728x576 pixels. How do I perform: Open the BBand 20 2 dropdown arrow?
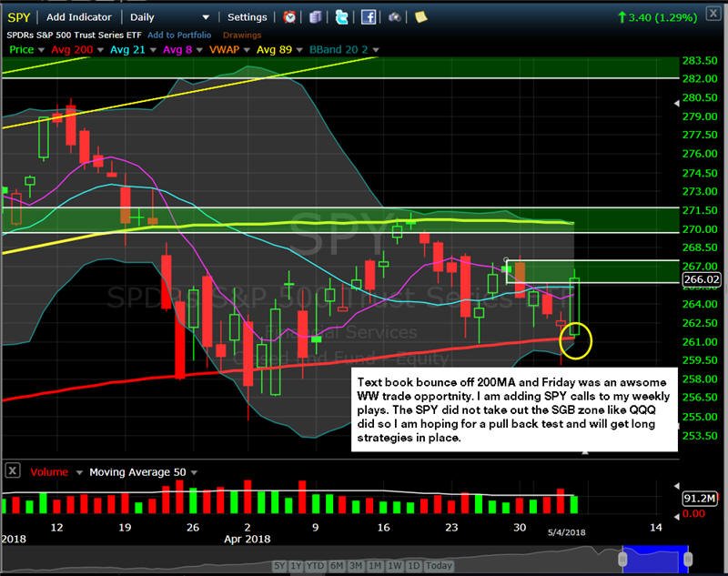[376, 50]
